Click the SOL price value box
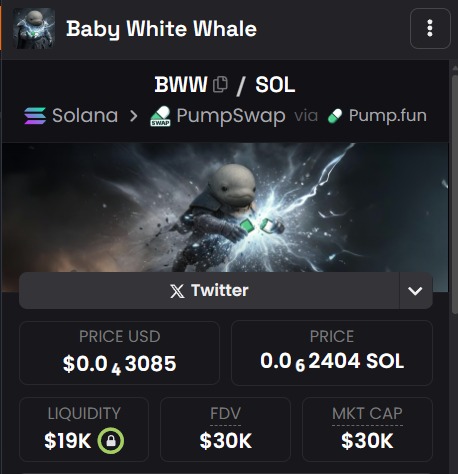 tap(332, 353)
